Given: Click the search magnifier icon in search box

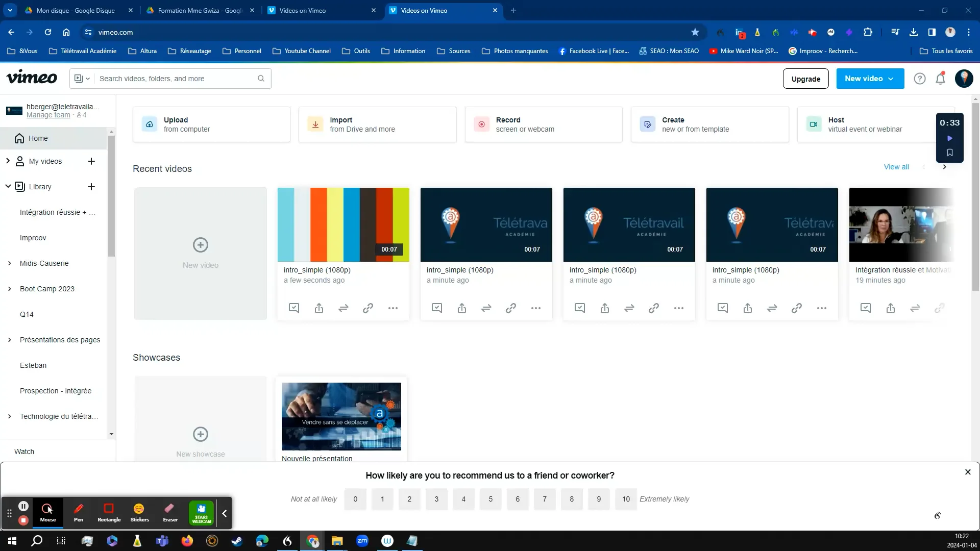Looking at the screenshot, I should [x=261, y=79].
